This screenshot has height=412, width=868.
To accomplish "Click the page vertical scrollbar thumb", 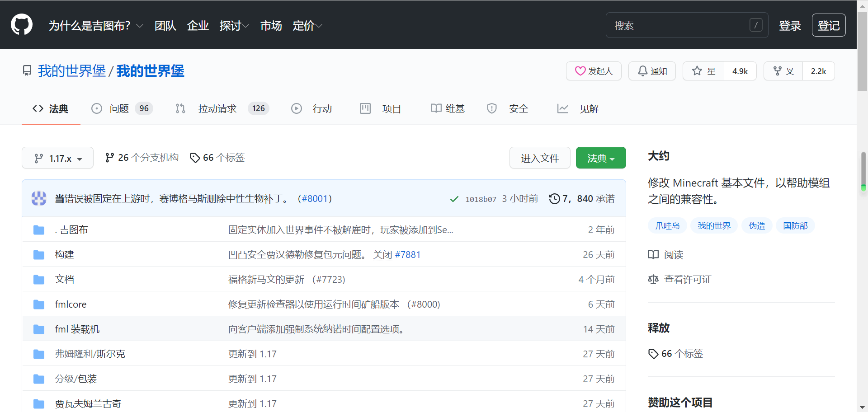I will click(863, 52).
